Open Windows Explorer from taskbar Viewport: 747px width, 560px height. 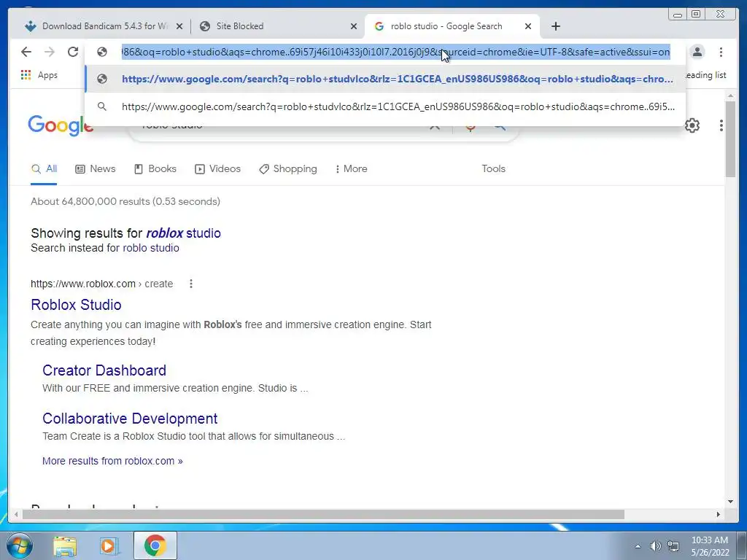pyautogui.click(x=65, y=545)
